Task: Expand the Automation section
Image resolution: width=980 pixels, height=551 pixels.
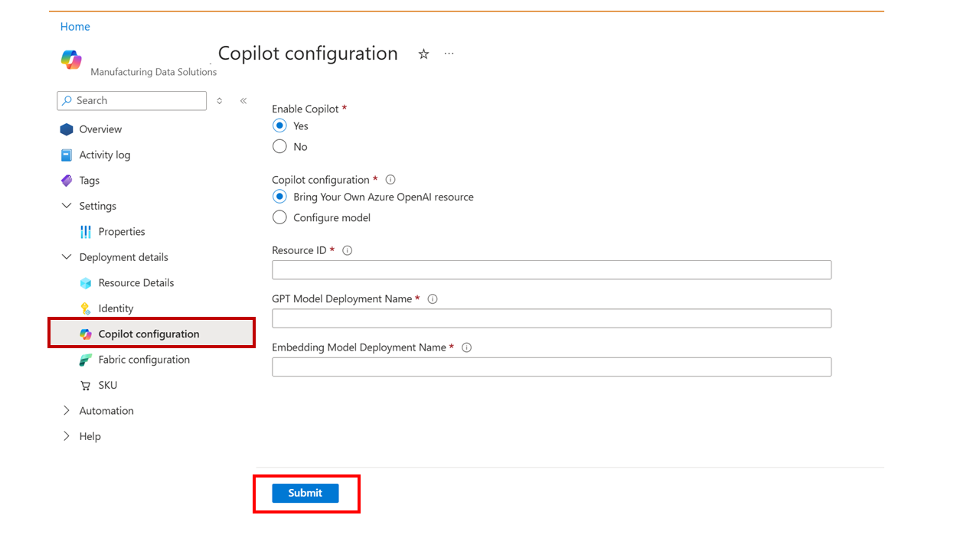Action: coord(67,411)
